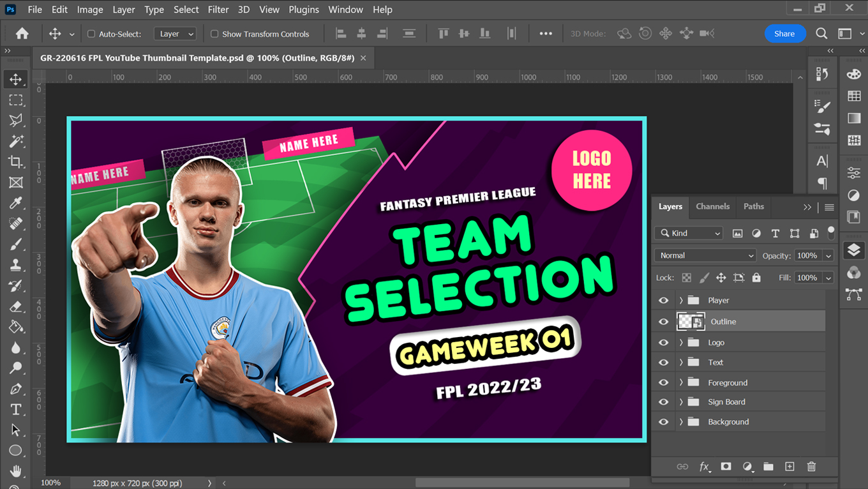
Task: Switch to the Channels tab
Action: click(712, 206)
